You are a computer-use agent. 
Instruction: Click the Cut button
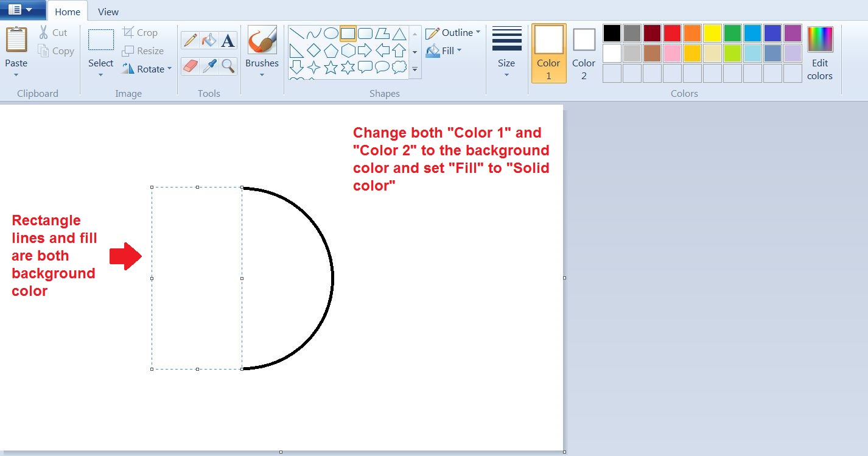54,32
